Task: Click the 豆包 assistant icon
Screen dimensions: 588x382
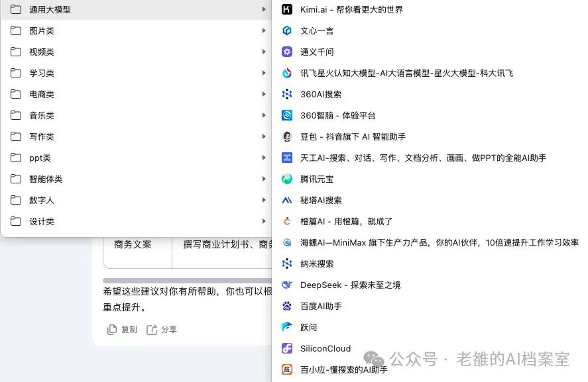Action: pyautogui.click(x=286, y=136)
